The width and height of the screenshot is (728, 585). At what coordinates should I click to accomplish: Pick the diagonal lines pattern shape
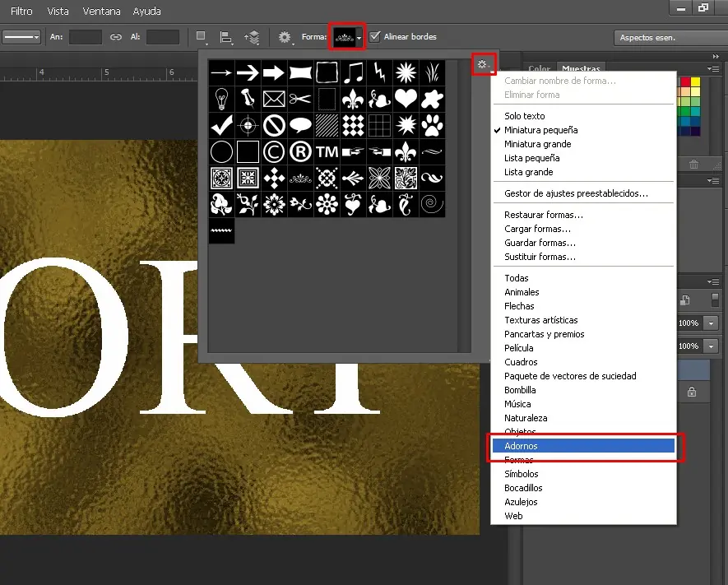327,125
